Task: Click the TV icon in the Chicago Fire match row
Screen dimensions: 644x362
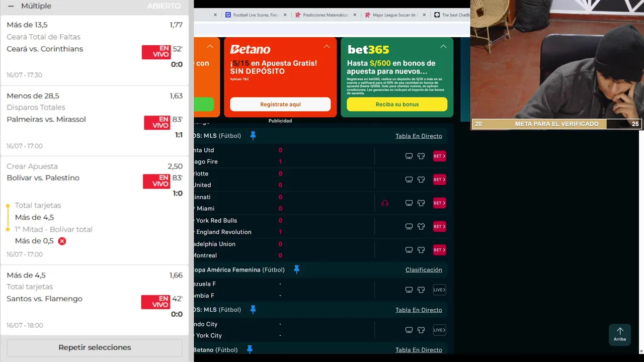Action: point(409,156)
